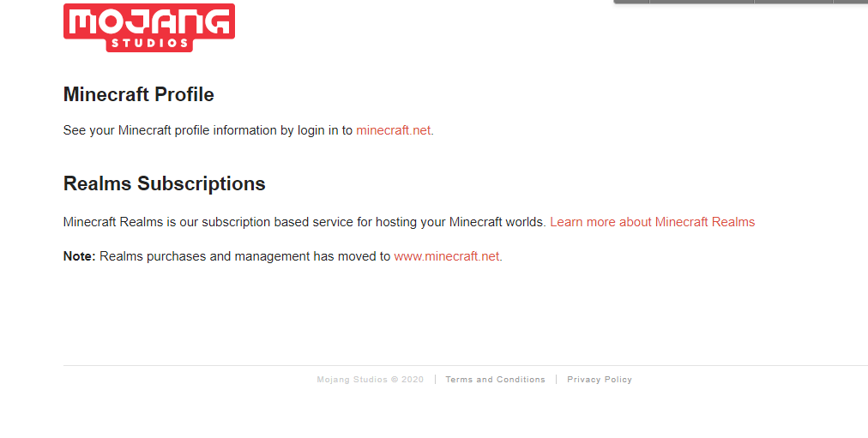Click the footer separator before Terms and Conditions
868x438 pixels.
tap(435, 380)
